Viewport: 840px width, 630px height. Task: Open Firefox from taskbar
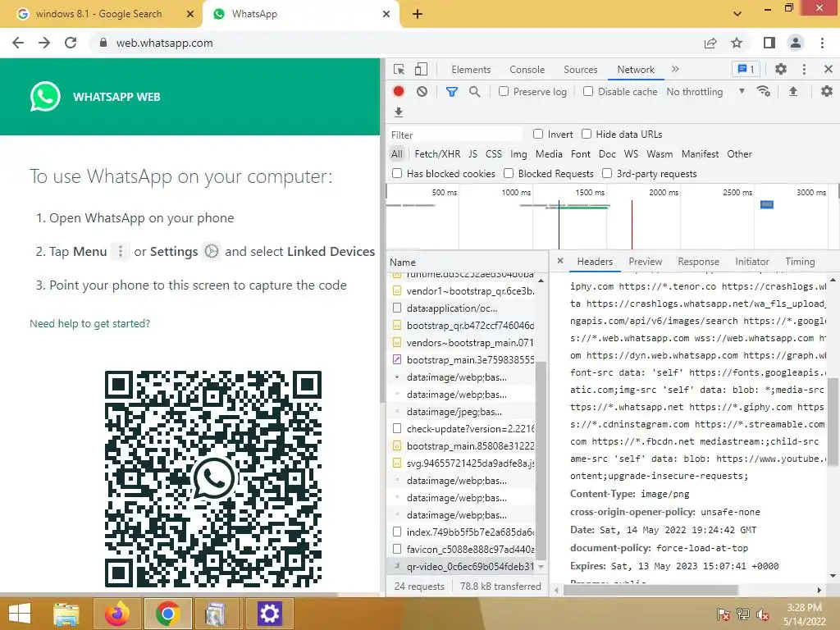point(116,614)
